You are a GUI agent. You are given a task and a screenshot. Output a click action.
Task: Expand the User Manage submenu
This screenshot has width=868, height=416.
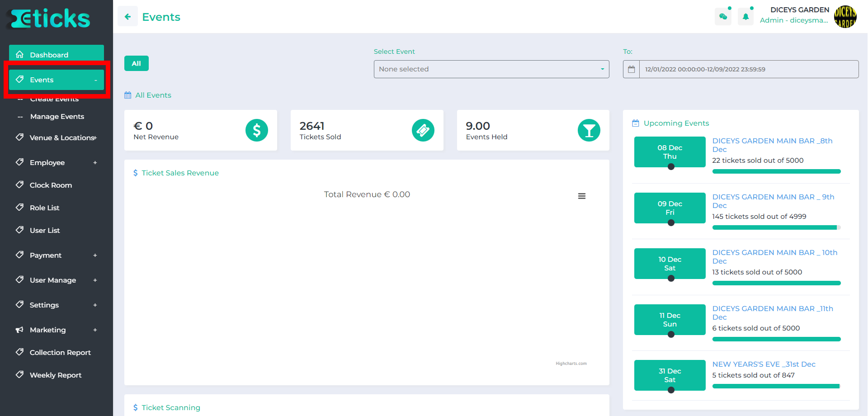(x=95, y=280)
